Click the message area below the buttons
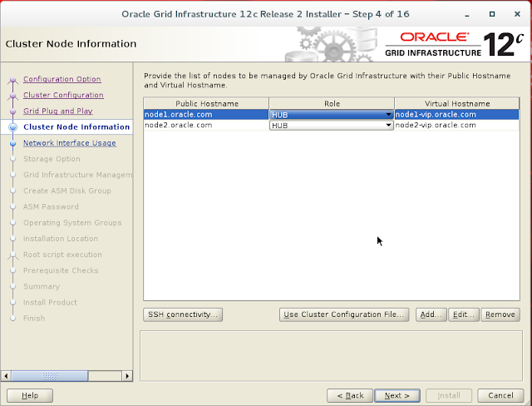This screenshot has width=532, height=406. [x=331, y=356]
